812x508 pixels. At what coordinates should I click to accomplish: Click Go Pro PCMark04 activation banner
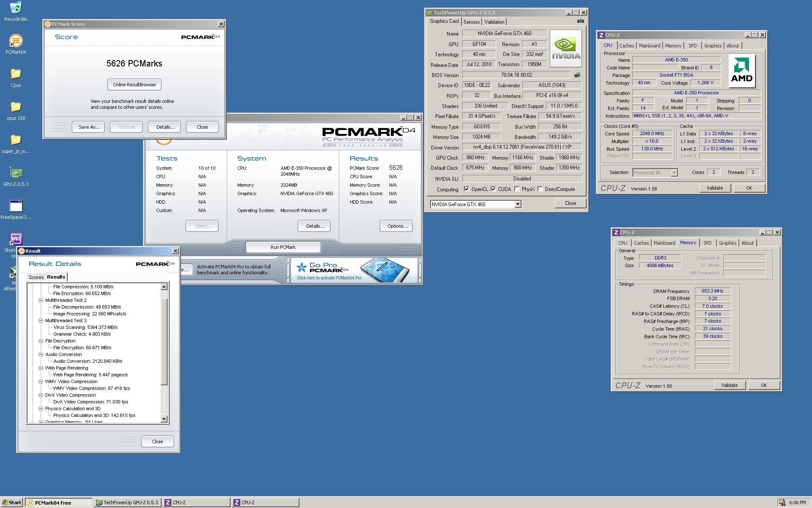tap(354, 270)
